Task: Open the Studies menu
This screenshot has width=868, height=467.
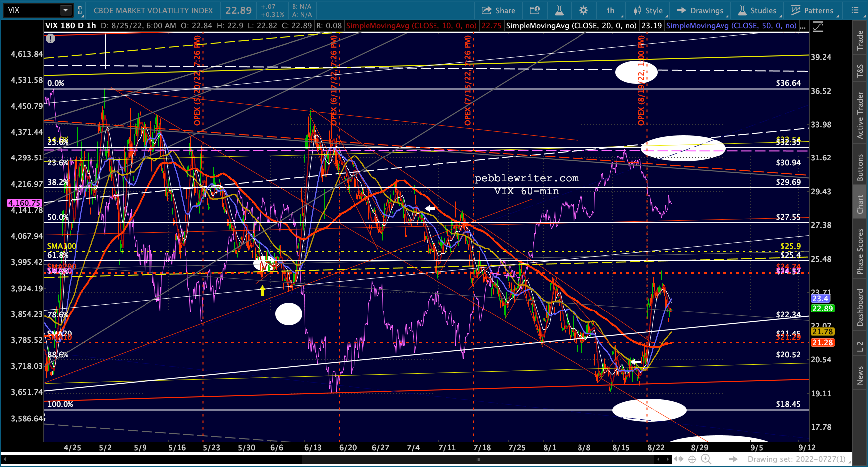Action: [x=757, y=10]
